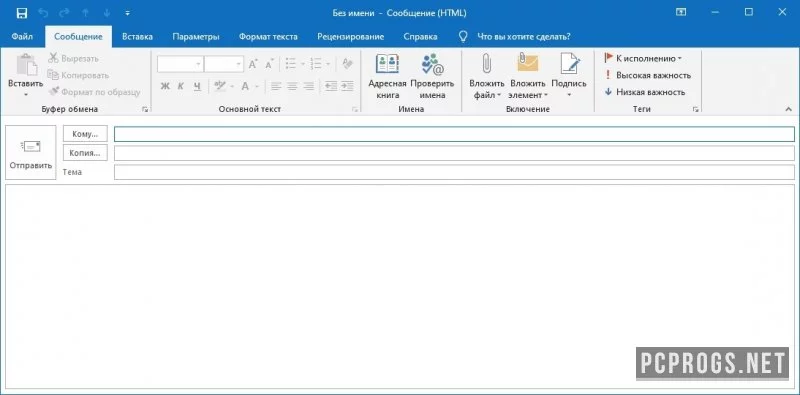The image size is (800, 395).
Task: Align text right
Action: (308, 86)
